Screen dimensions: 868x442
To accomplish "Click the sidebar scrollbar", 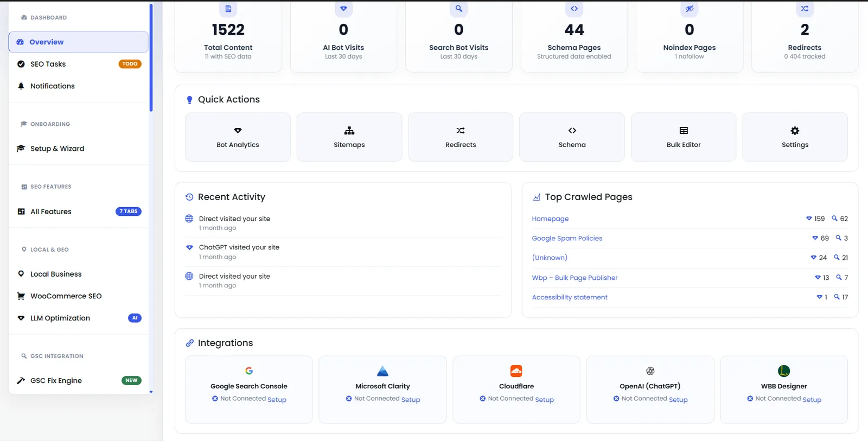I will click(x=151, y=57).
